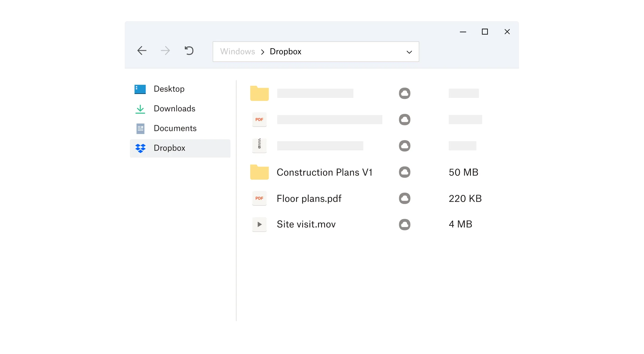The width and height of the screenshot is (644, 354).
Task: Click the Documents page icon
Action: point(140,129)
